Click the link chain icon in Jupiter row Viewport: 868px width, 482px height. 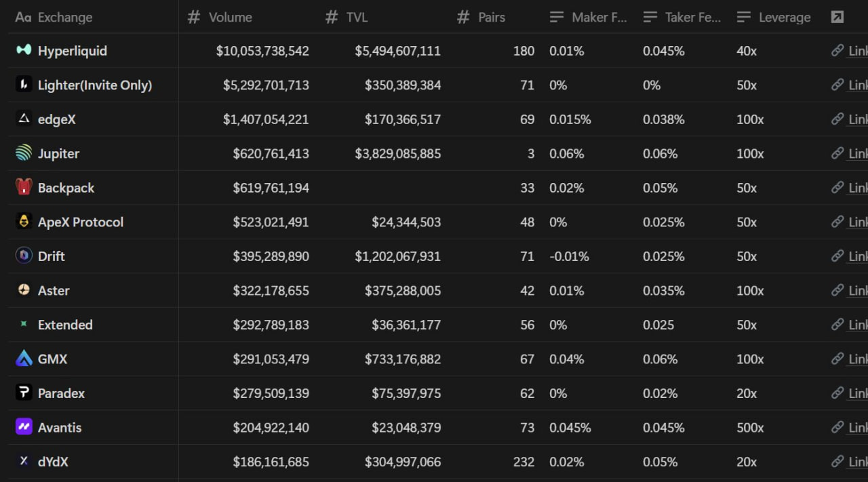click(837, 153)
